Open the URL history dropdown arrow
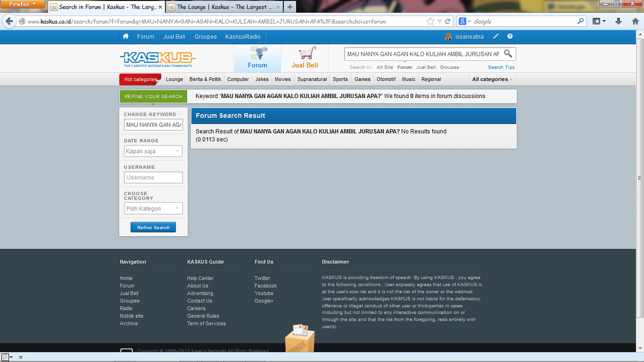 click(x=440, y=21)
